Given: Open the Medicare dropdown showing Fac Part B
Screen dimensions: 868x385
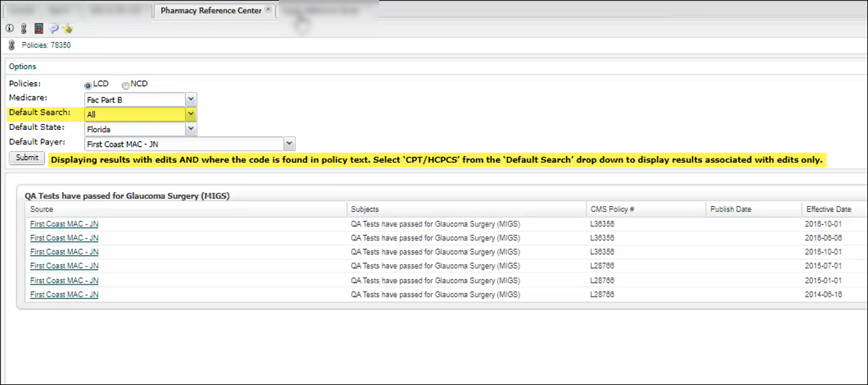Looking at the screenshot, I should pos(191,100).
